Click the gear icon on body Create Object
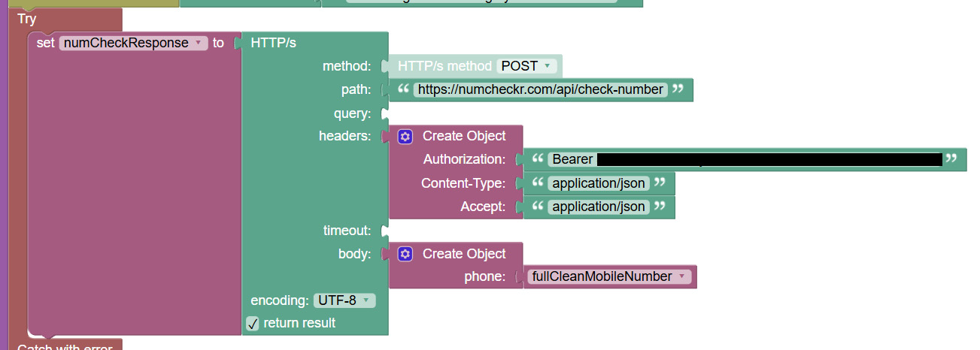Viewport: 980px width, 350px height. (405, 254)
